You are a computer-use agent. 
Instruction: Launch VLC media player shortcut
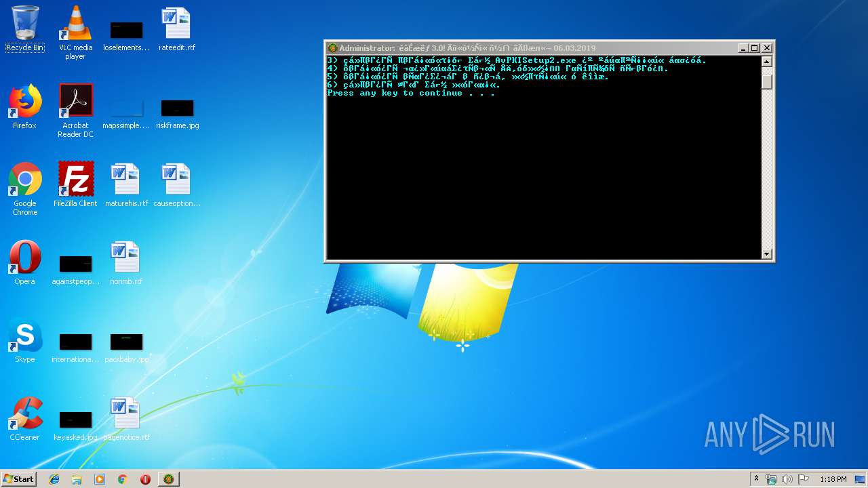(75, 33)
